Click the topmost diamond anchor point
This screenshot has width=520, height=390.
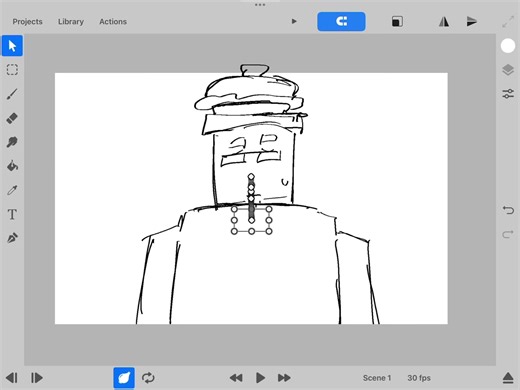pyautogui.click(x=251, y=176)
